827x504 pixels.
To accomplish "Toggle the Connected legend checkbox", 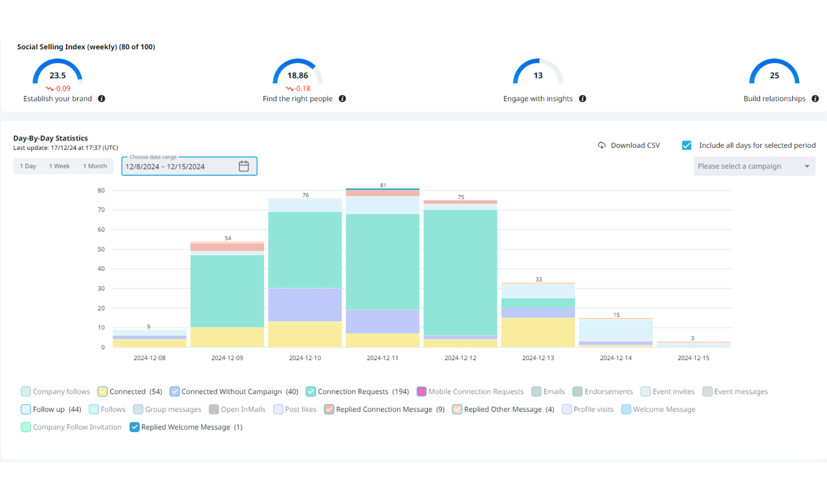I will click(x=103, y=392).
